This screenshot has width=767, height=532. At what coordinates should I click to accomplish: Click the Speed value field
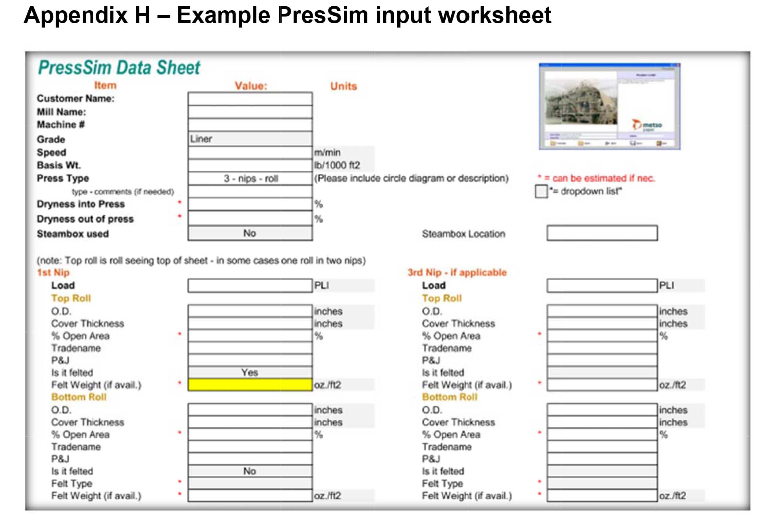pos(250,152)
